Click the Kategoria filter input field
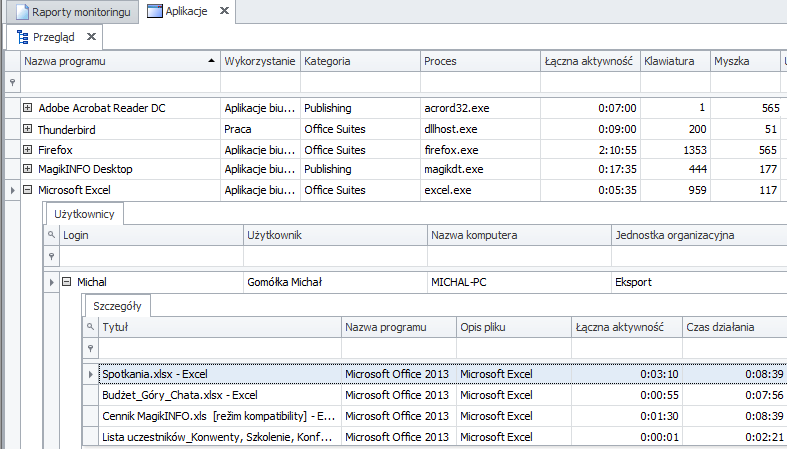This screenshot has width=787, height=449. coord(360,82)
